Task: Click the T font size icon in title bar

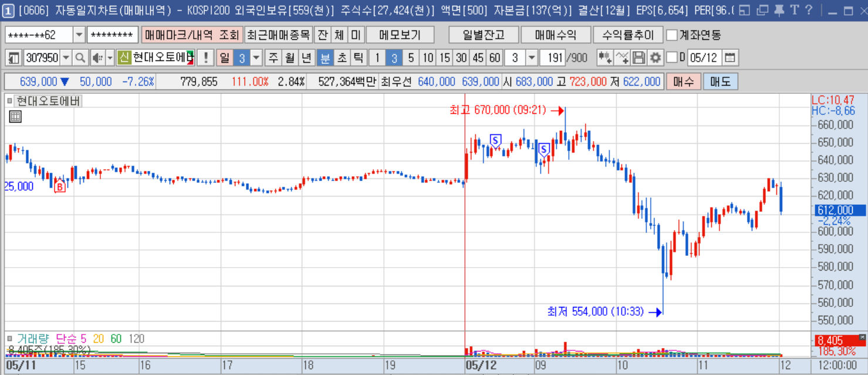Action: pos(794,10)
